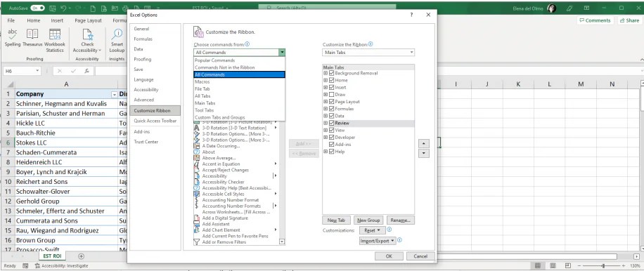644x271 pixels.
Task: Click the Save icon in Quick Access Toolbar
Action: tap(52, 8)
